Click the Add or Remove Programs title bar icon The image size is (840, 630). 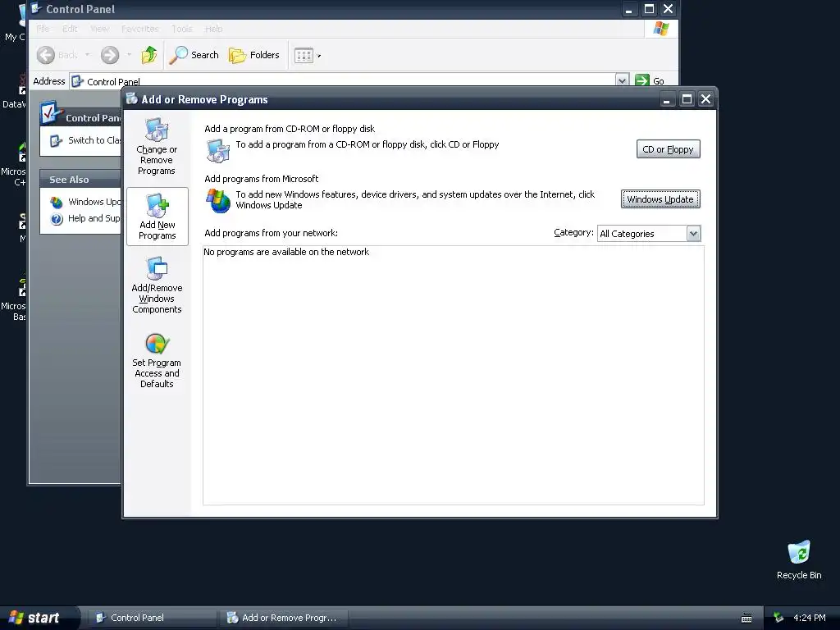(132, 98)
